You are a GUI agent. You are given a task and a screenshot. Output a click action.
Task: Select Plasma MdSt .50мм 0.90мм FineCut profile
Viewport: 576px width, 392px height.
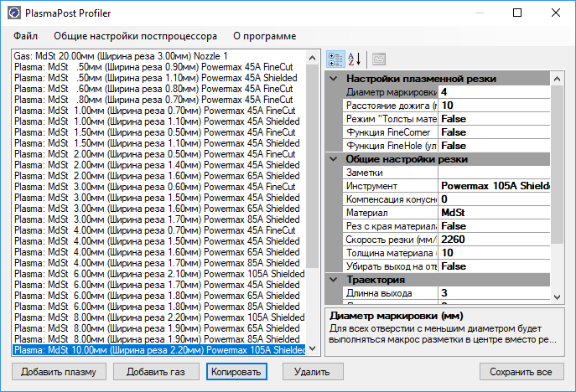(158, 67)
